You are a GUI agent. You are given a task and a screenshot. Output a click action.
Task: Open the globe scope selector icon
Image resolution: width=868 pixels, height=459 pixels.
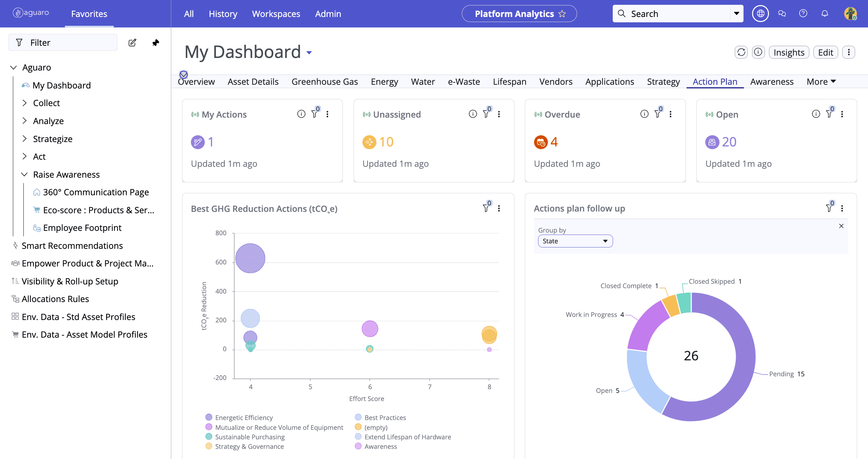pyautogui.click(x=761, y=14)
